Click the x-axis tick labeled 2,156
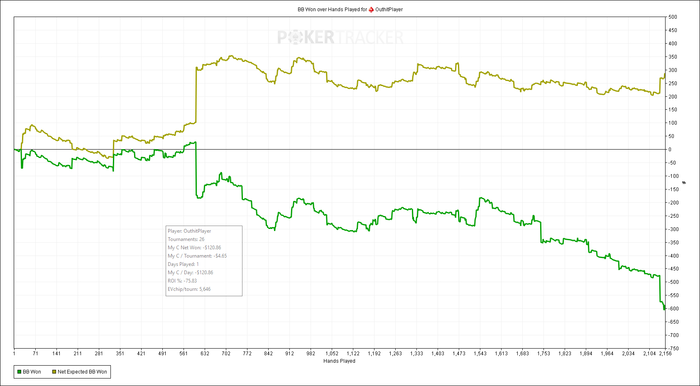Image resolution: width=700 pixels, height=386 pixels. point(665,353)
